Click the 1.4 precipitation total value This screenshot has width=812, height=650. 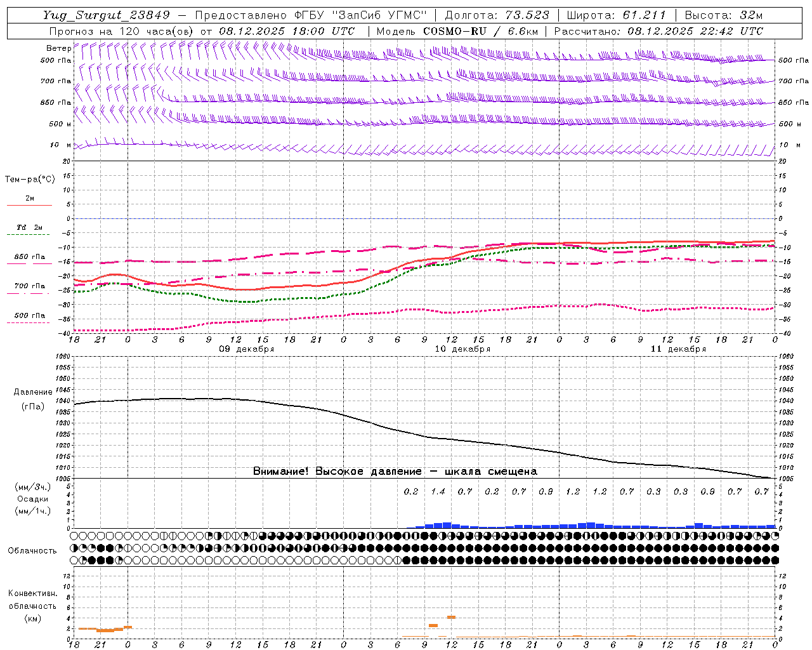pyautogui.click(x=438, y=491)
